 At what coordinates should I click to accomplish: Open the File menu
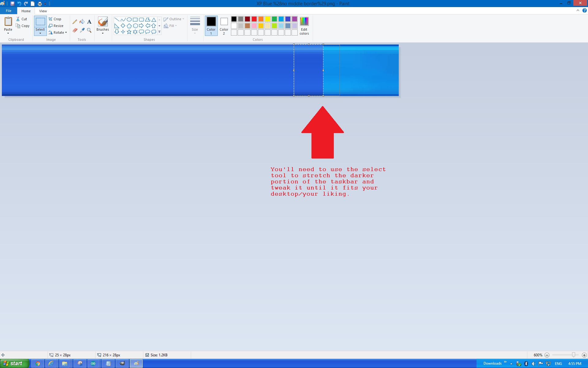click(9, 11)
